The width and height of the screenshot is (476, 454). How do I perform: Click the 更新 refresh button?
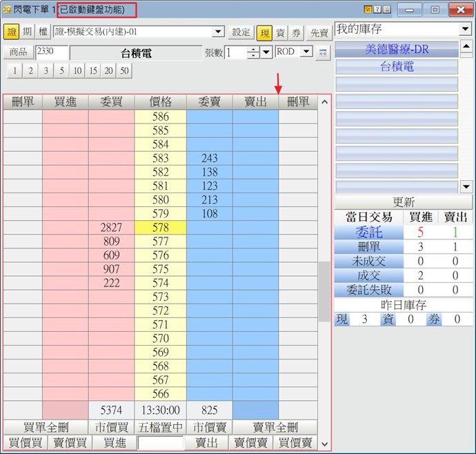click(404, 202)
